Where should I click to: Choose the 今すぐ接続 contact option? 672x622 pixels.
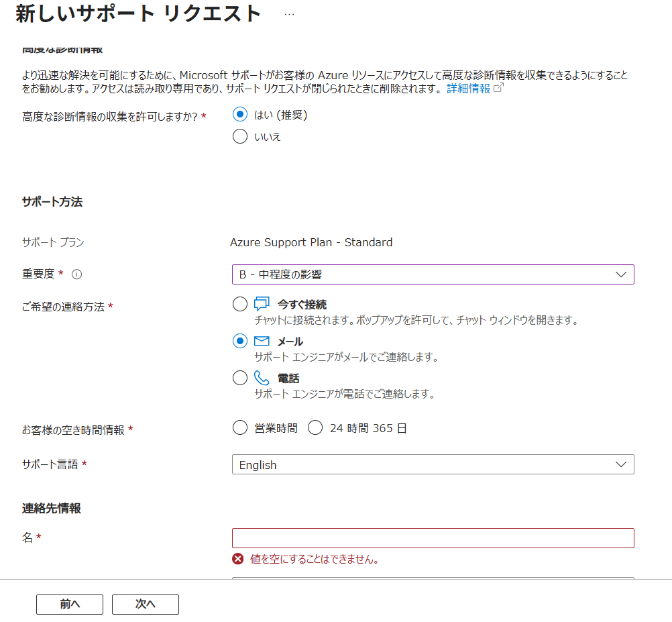[240, 305]
